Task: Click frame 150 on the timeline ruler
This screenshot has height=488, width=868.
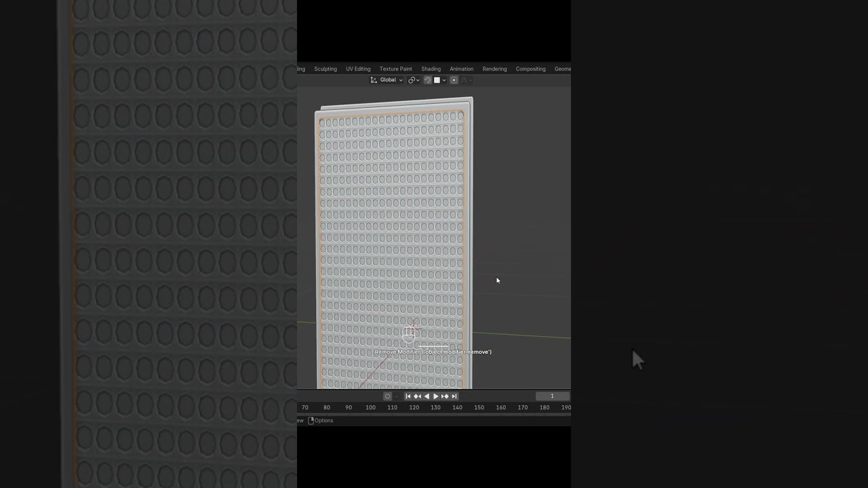Action: pos(479,407)
